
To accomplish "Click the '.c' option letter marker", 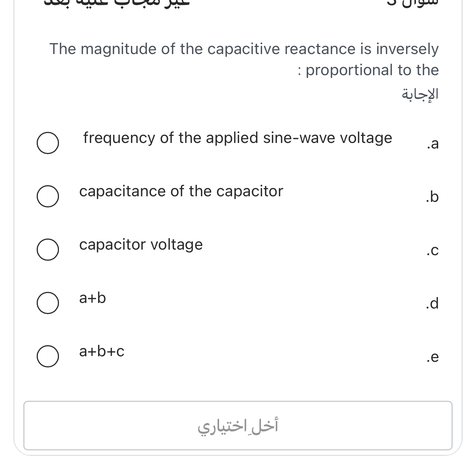I will click(432, 251).
